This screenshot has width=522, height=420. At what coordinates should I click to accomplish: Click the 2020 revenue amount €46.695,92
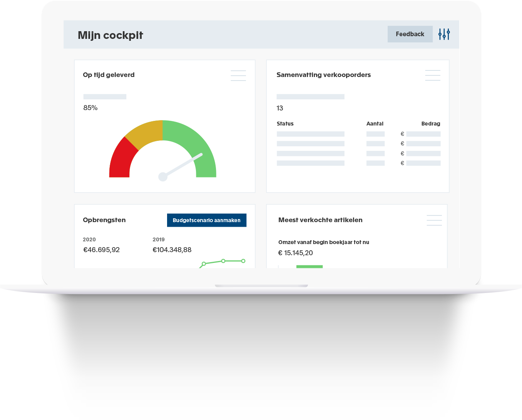102,249
